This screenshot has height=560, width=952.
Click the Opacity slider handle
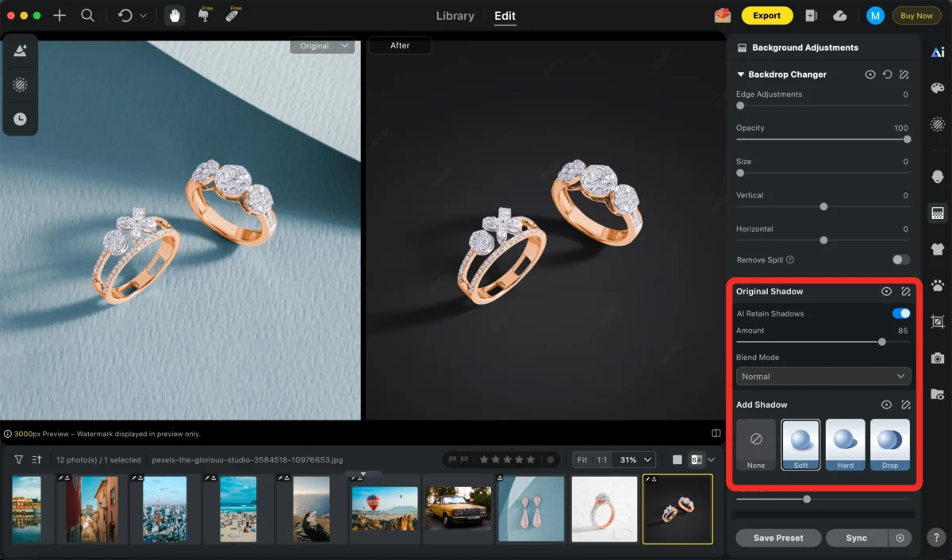pyautogui.click(x=907, y=139)
